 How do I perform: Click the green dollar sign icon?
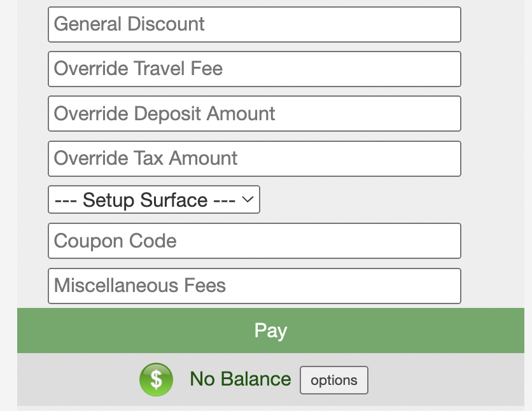(156, 380)
